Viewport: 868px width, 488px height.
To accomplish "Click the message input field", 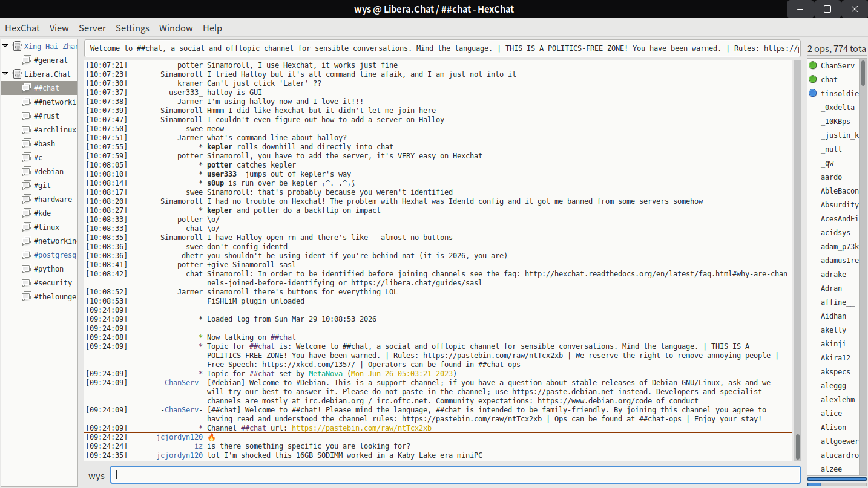I will pyautogui.click(x=455, y=475).
